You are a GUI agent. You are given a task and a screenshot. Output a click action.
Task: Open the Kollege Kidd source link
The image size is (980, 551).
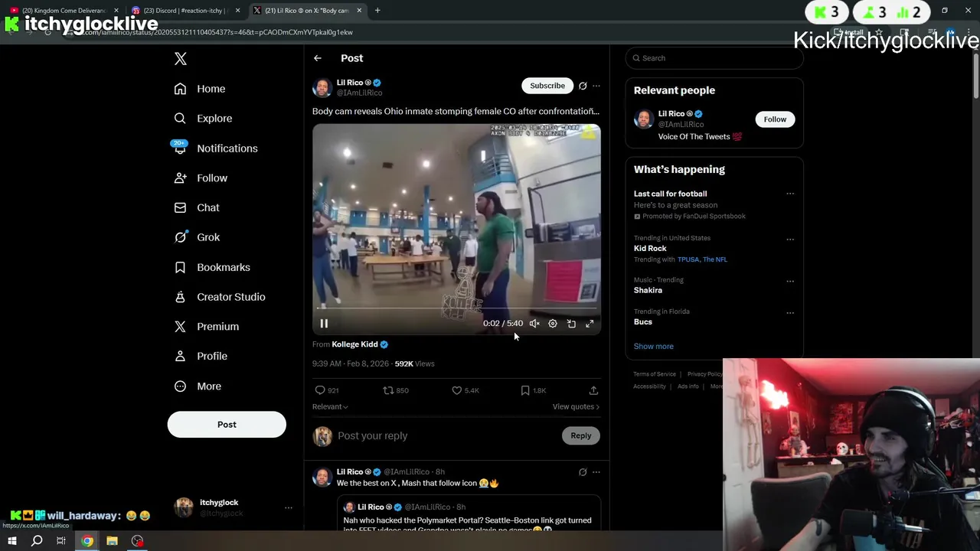pos(354,344)
